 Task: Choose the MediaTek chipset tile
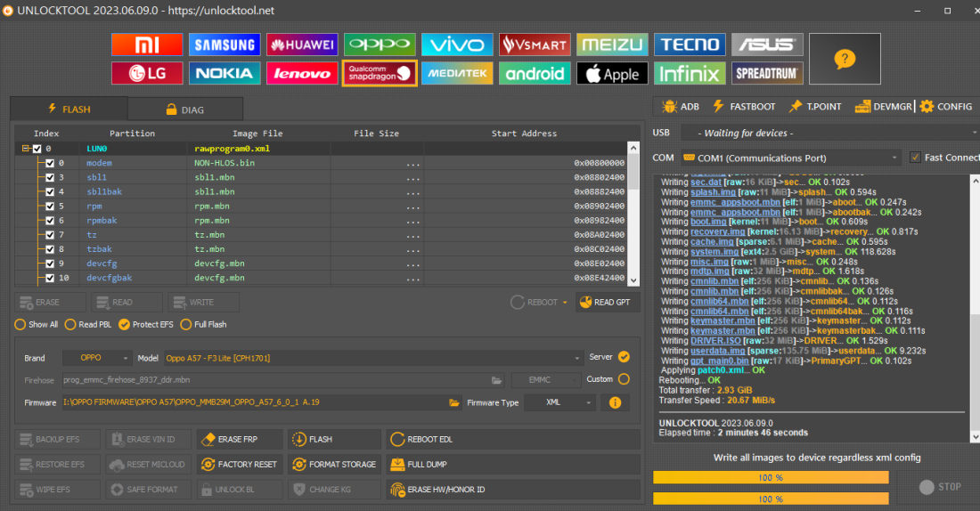pos(457,73)
